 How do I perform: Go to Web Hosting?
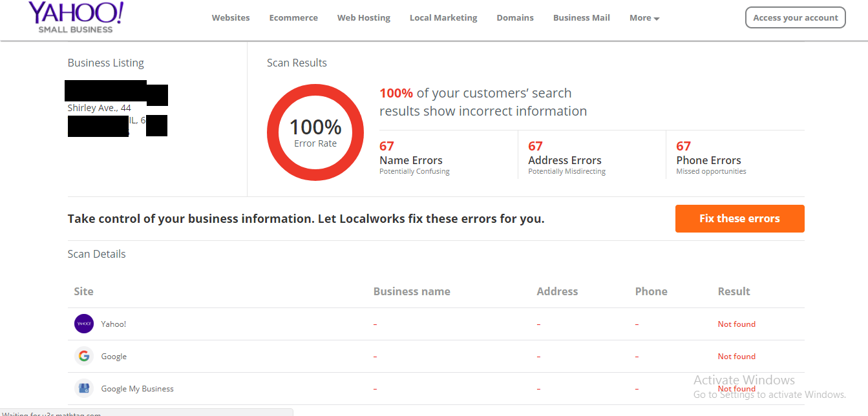point(364,17)
